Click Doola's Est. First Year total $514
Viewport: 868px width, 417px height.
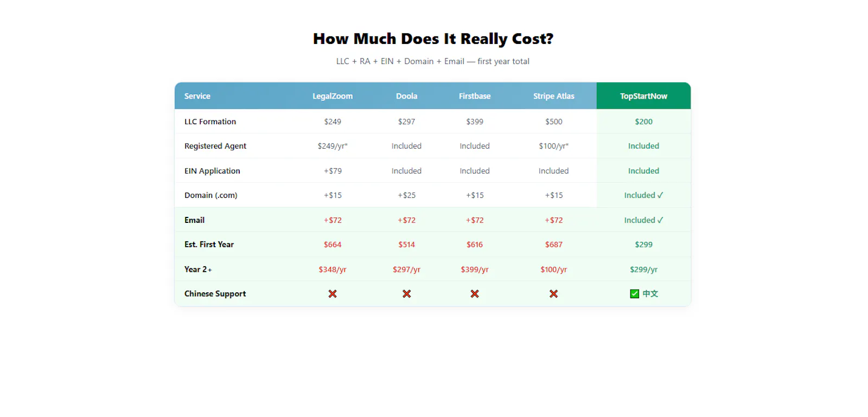(x=406, y=245)
